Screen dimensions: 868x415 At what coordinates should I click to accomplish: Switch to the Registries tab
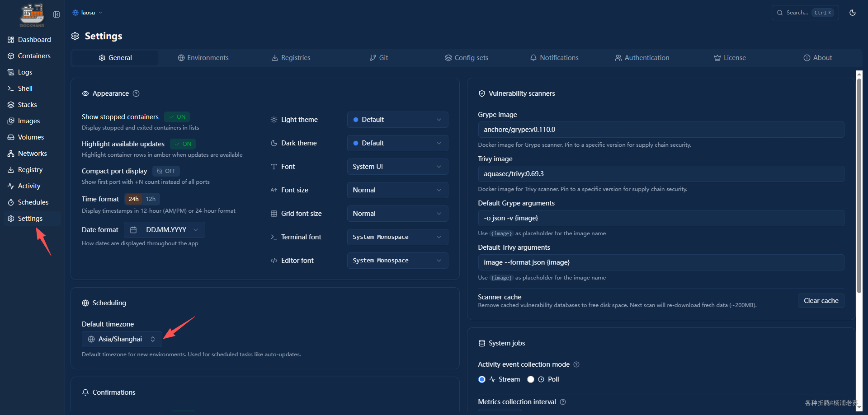[x=291, y=58]
